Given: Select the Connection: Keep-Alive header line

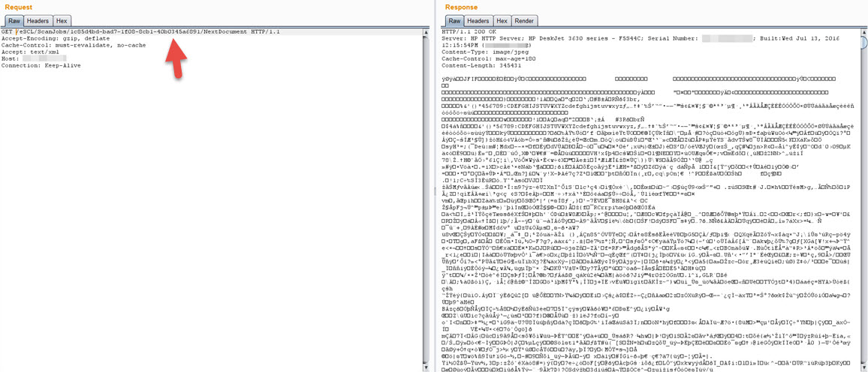Looking at the screenshot, I should pos(41,65).
